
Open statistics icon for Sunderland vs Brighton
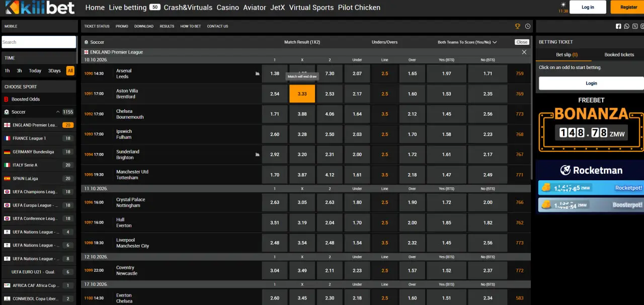(258, 155)
